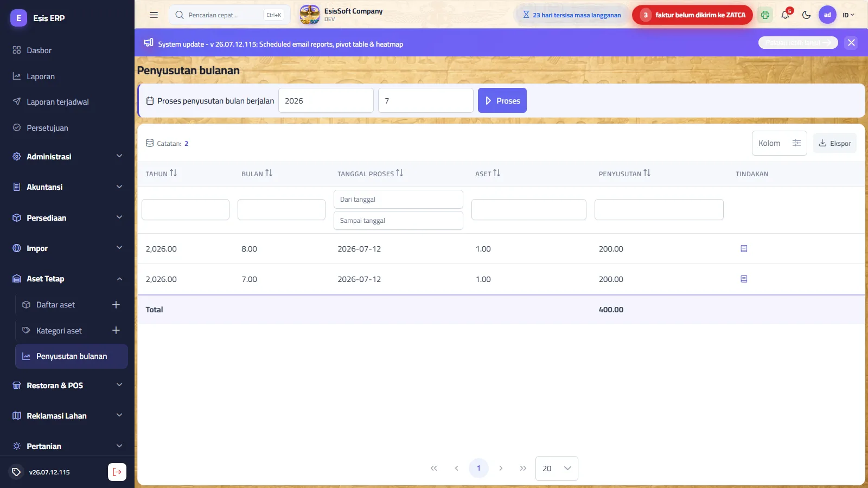
Task: Add a new asset with plus icon
Action: (x=116, y=305)
